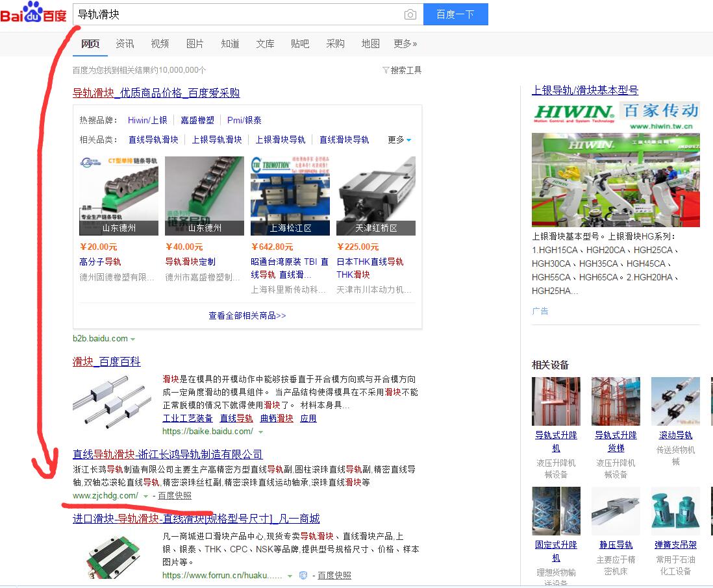The height and width of the screenshot is (588, 713).
Task: Switch to the 知道 tab
Action: click(x=230, y=43)
